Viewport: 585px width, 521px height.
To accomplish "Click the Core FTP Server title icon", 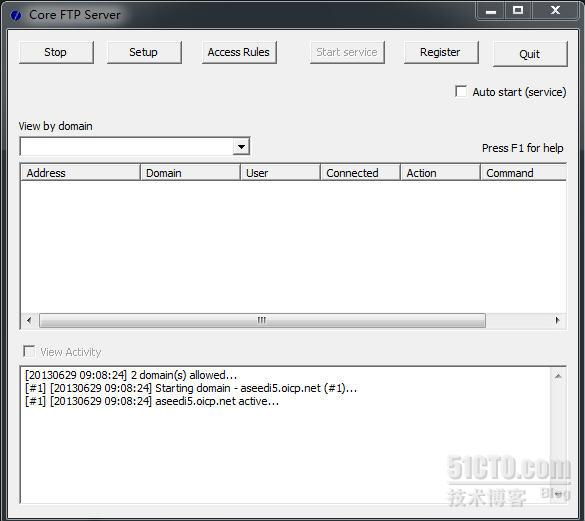I will pyautogui.click(x=16, y=15).
